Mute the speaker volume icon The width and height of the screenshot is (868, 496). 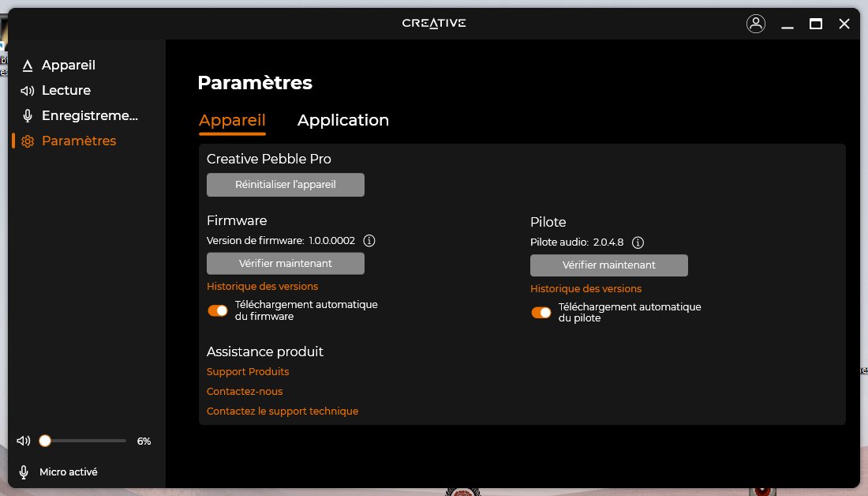pos(24,441)
